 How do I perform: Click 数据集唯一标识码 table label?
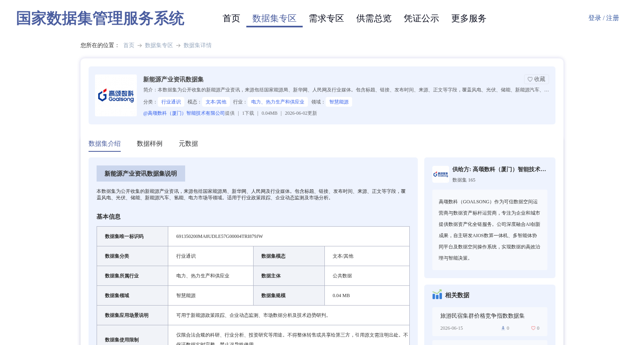124,236
